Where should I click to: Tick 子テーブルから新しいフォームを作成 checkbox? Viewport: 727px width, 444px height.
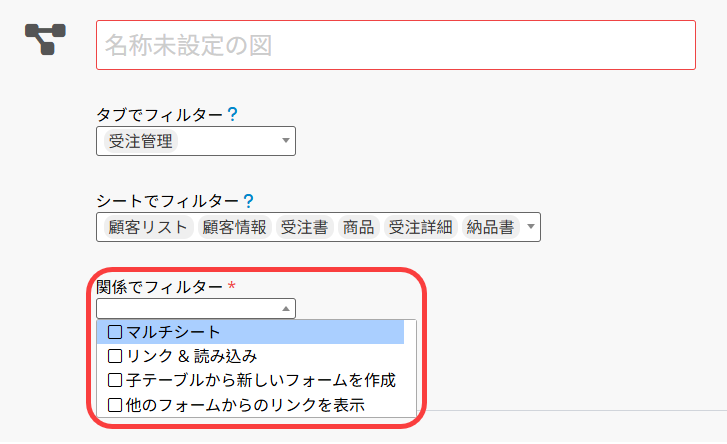tap(115, 381)
